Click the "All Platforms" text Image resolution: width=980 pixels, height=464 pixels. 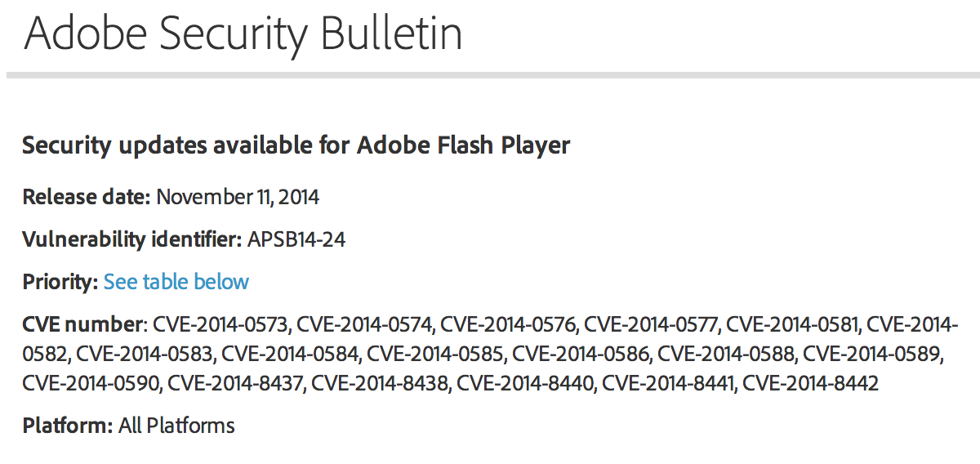pyautogui.click(x=176, y=426)
